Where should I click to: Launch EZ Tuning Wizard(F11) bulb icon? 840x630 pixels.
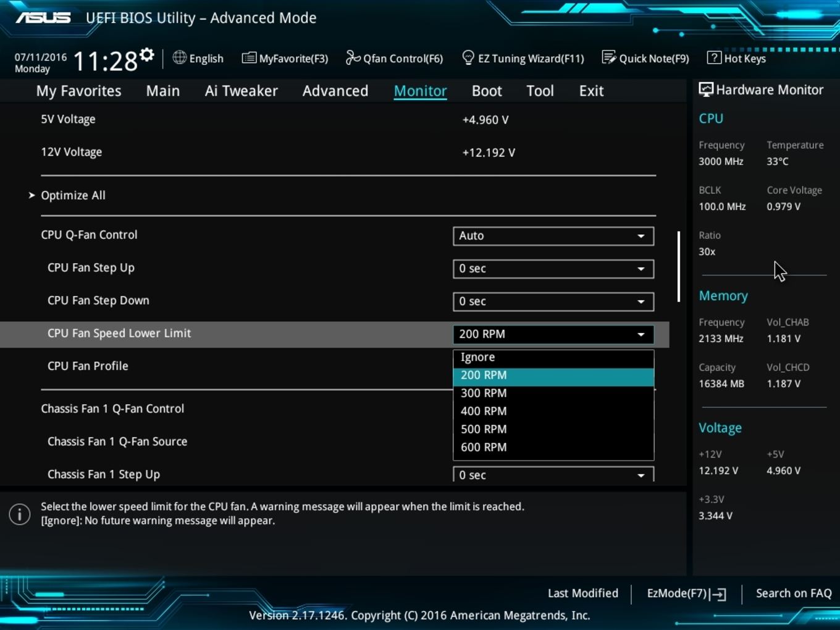pos(468,57)
